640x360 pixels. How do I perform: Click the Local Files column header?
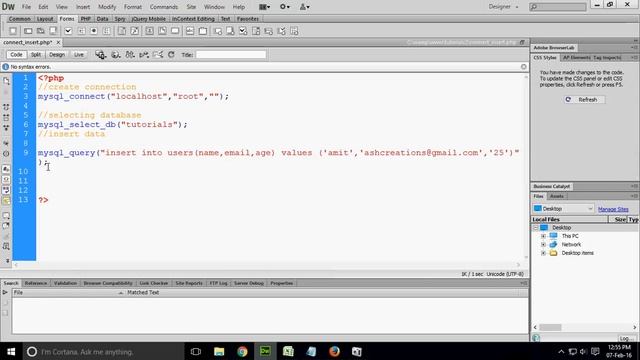pos(569,219)
